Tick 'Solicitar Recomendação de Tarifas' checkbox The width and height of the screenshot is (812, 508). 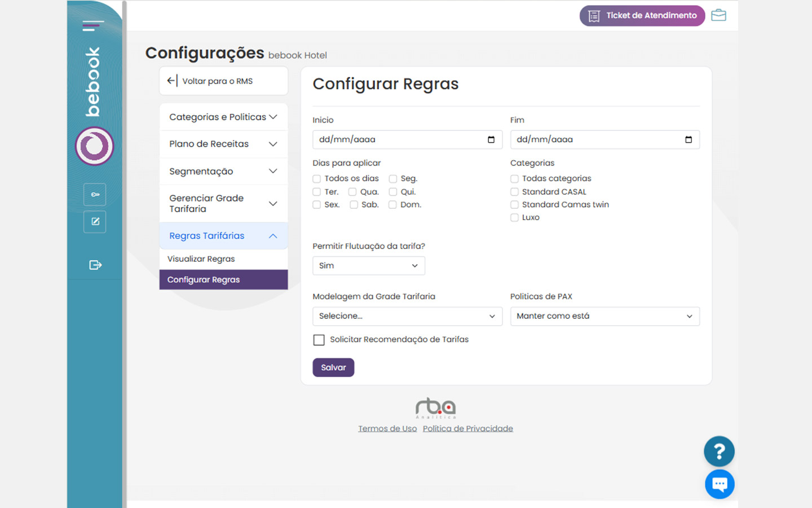(319, 340)
